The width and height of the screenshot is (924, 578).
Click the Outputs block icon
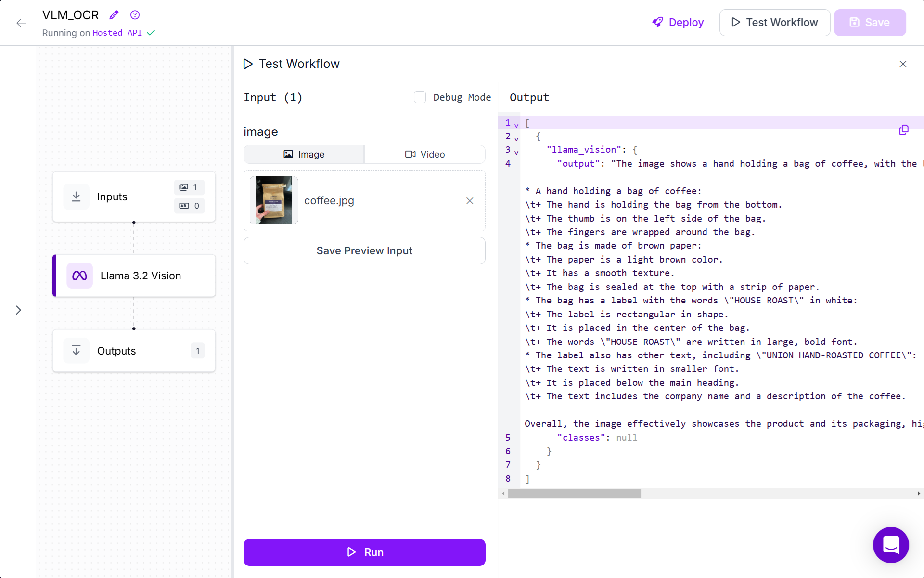pyautogui.click(x=76, y=351)
